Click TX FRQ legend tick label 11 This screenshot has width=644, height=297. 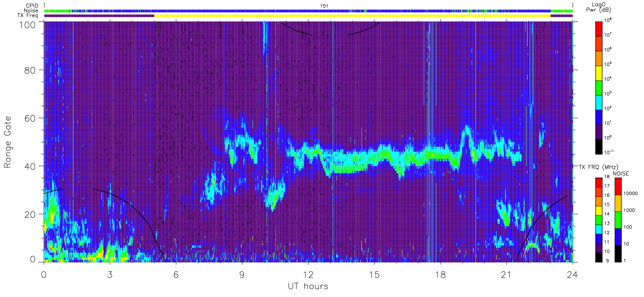pyautogui.click(x=606, y=243)
